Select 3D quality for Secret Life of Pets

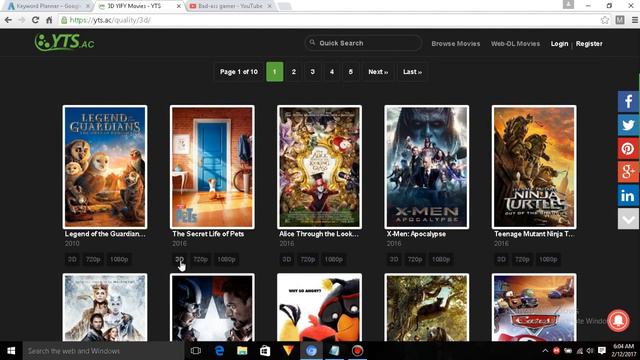point(179,259)
